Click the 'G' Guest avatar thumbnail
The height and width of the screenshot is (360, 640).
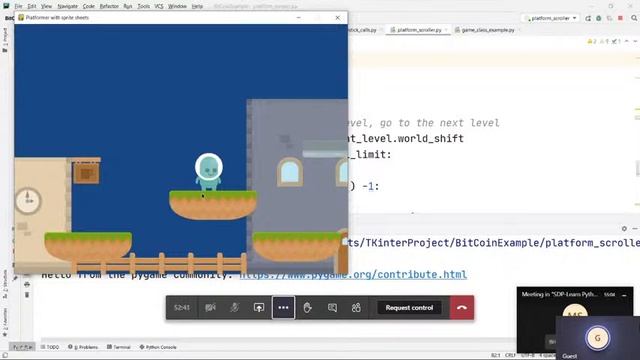(598, 338)
